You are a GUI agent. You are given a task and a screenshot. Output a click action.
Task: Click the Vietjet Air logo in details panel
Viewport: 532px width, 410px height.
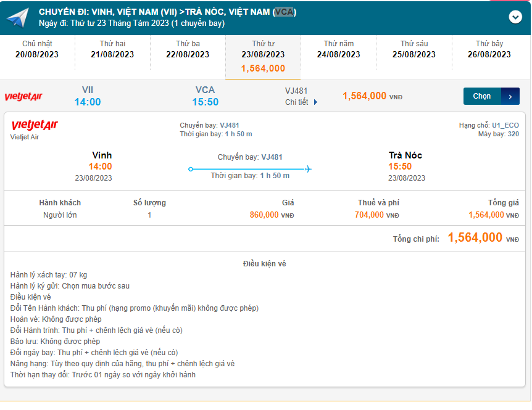35,126
